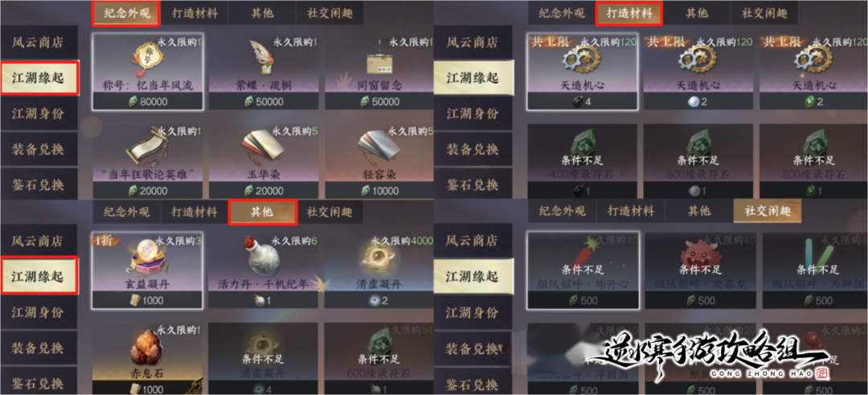Open the red-outlined 其他 tab
This screenshot has height=395, width=868.
coord(264,212)
